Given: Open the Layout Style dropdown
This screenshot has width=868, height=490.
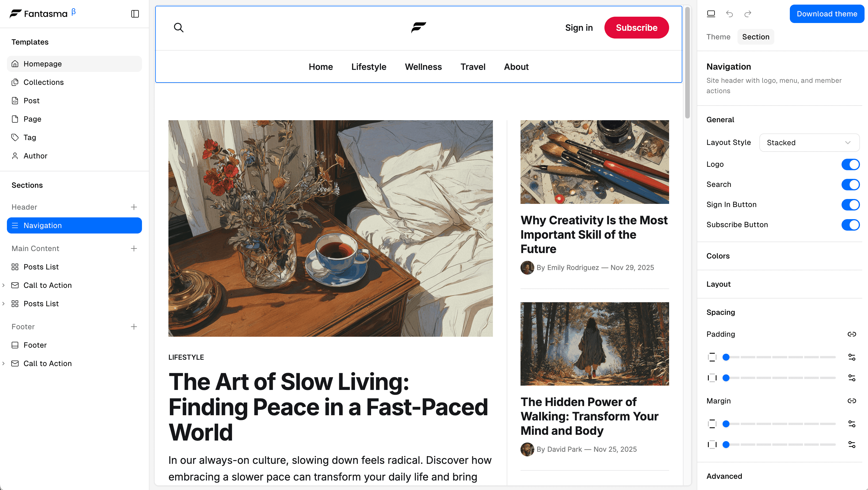Looking at the screenshot, I should (x=809, y=143).
